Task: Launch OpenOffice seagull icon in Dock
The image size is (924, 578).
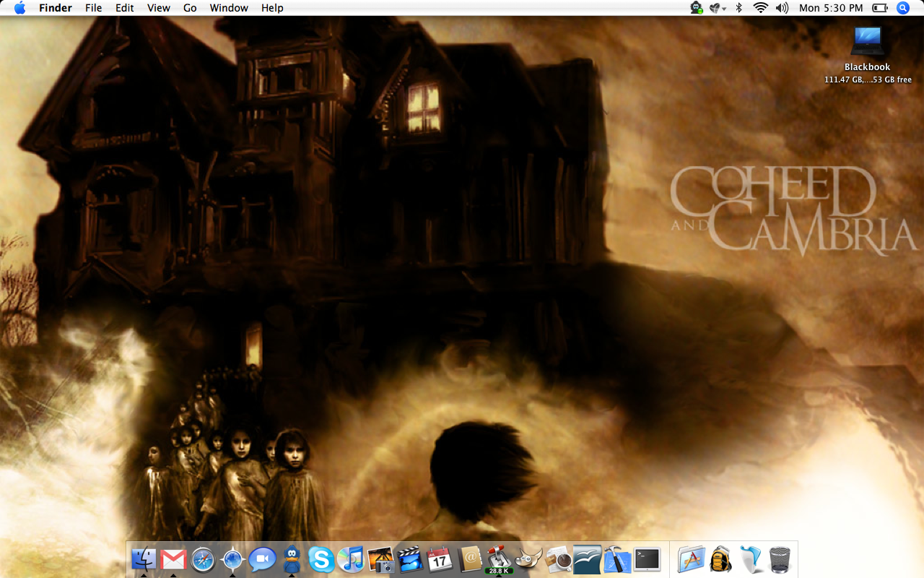Action: click(587, 559)
